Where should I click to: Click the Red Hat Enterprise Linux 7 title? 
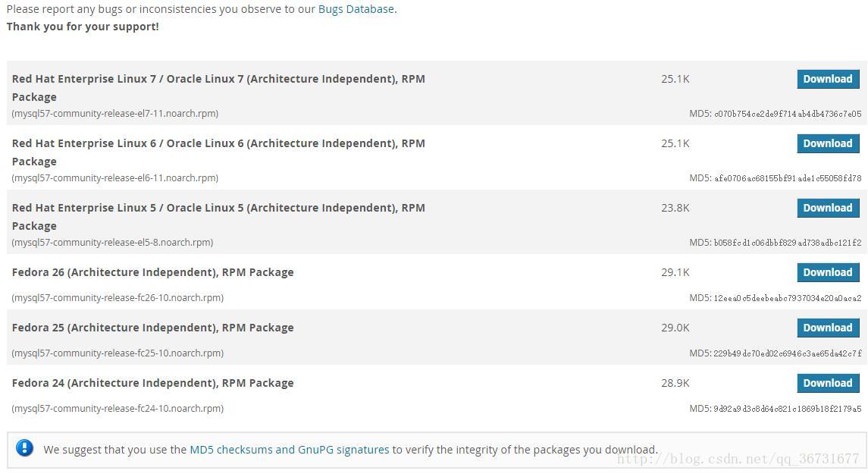pos(218,79)
